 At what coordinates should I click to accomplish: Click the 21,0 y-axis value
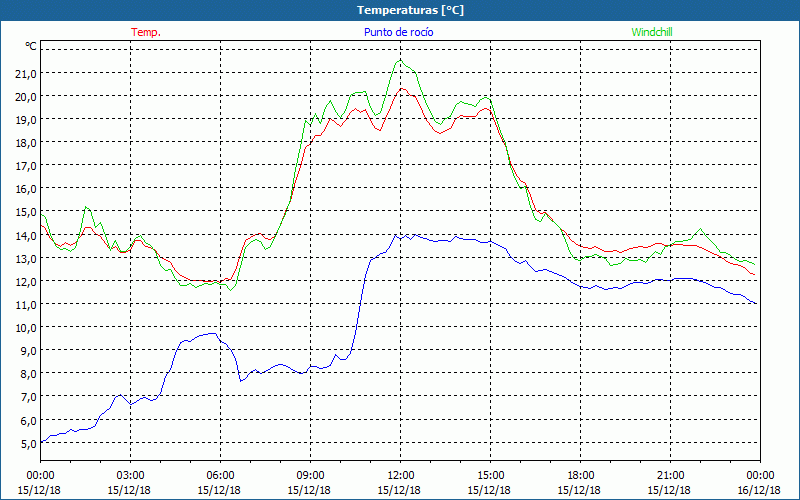26,73
